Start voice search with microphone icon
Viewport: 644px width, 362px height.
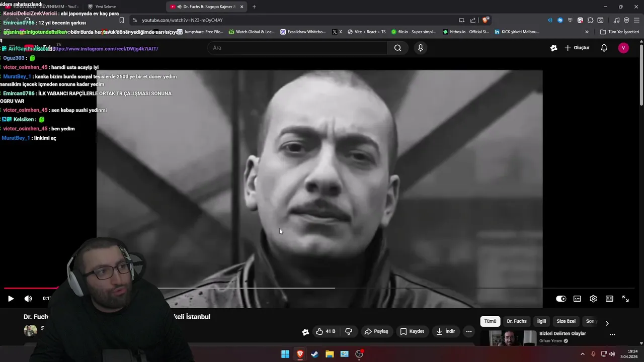point(421,48)
